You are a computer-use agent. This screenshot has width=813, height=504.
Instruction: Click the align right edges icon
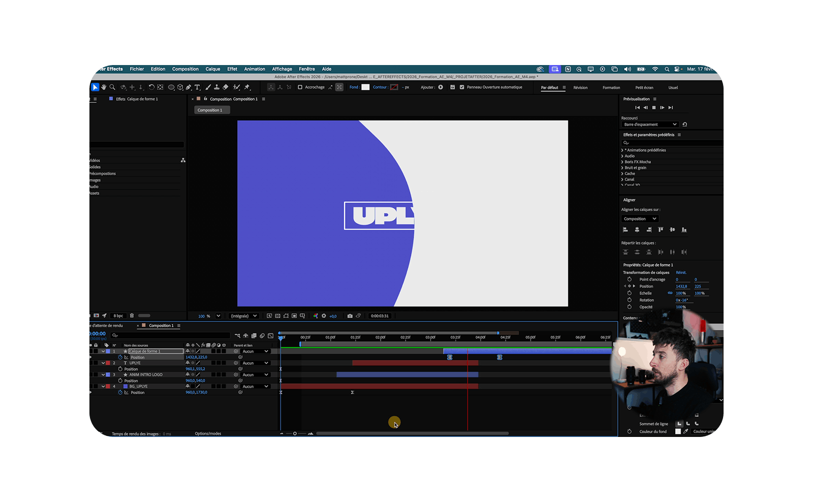pyautogui.click(x=649, y=230)
